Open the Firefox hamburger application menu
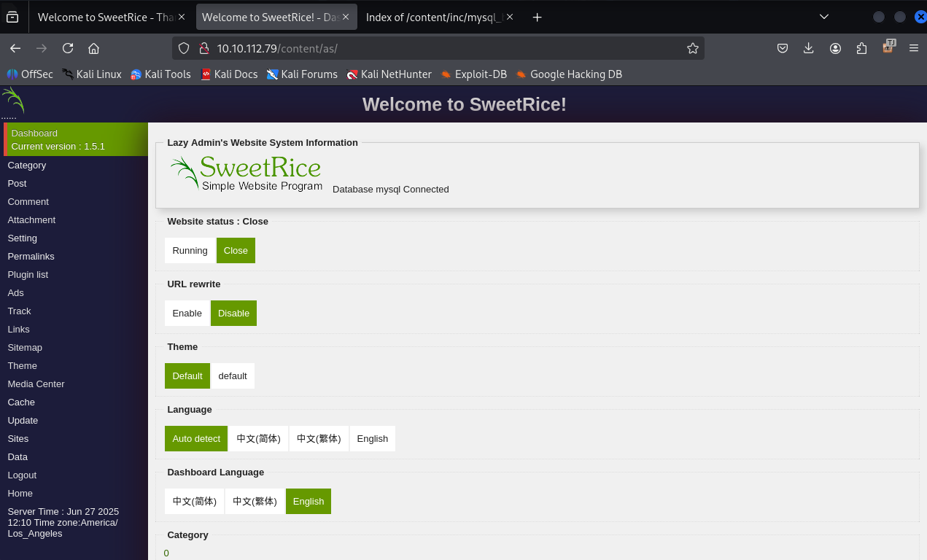Image resolution: width=927 pixels, height=560 pixels. [x=913, y=48]
